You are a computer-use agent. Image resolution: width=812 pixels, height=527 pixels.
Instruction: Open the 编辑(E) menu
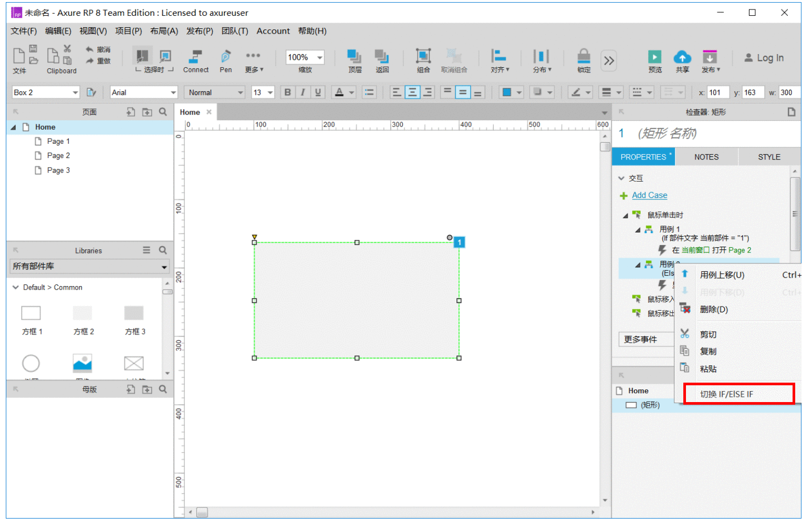point(58,31)
